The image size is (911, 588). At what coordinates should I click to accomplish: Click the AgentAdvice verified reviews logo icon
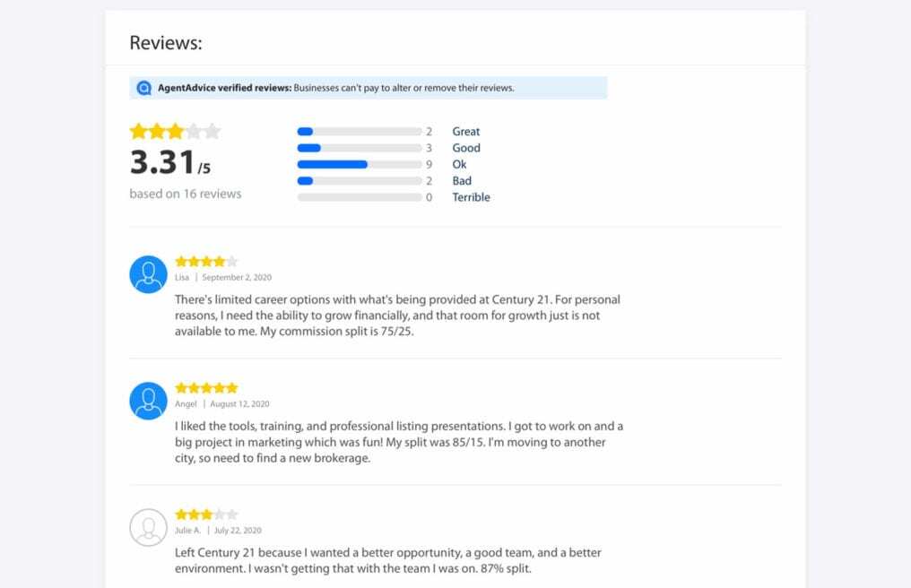click(x=143, y=88)
